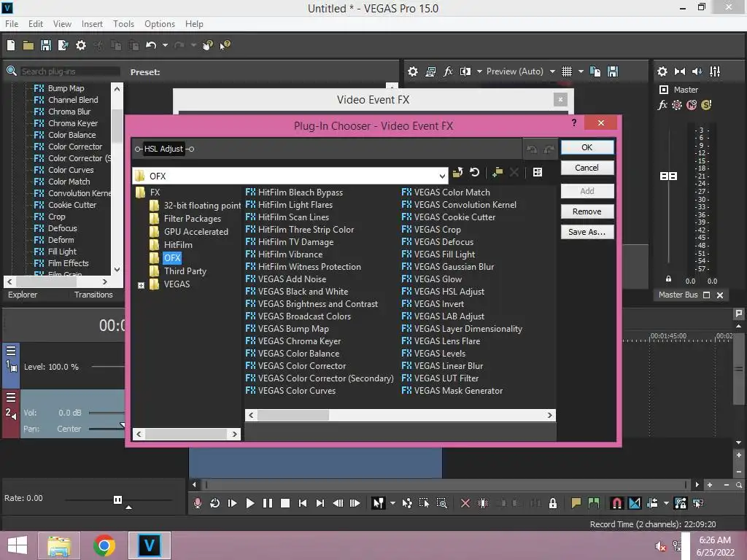Open Master Bus audio properties gear

tap(662, 71)
